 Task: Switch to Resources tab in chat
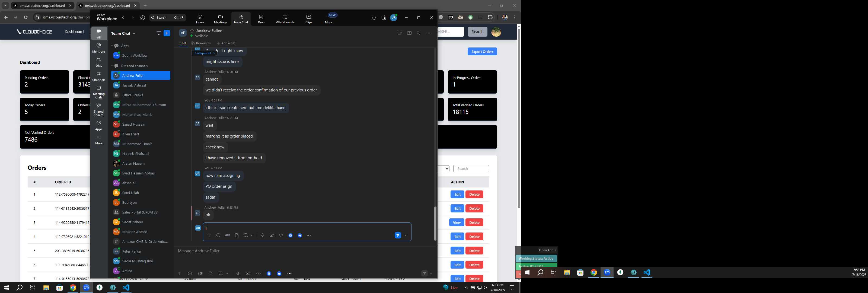(x=201, y=43)
